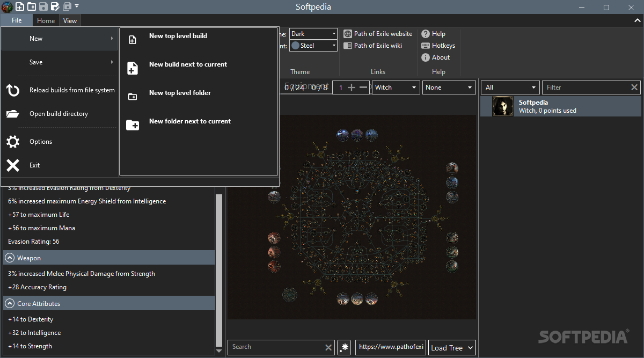Click the new folder icon in title bar
644x358 pixels.
coord(32,6)
